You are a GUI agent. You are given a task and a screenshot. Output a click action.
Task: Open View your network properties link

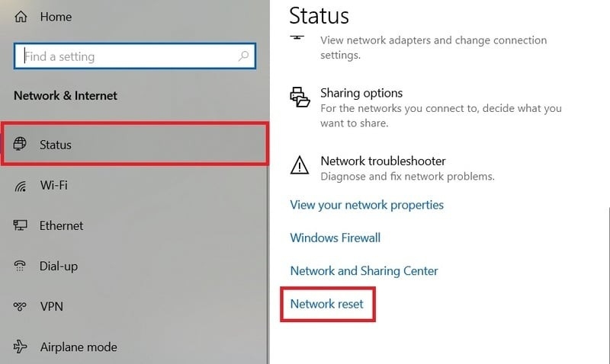[367, 205]
